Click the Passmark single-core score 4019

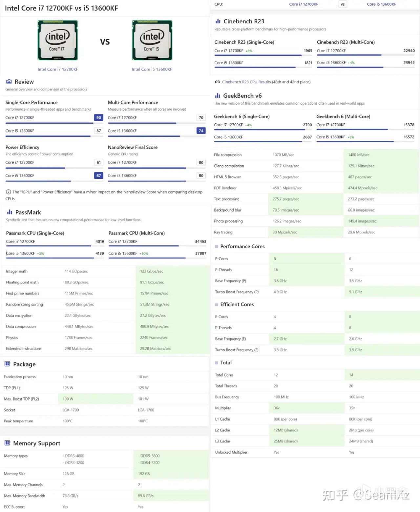(x=100, y=241)
